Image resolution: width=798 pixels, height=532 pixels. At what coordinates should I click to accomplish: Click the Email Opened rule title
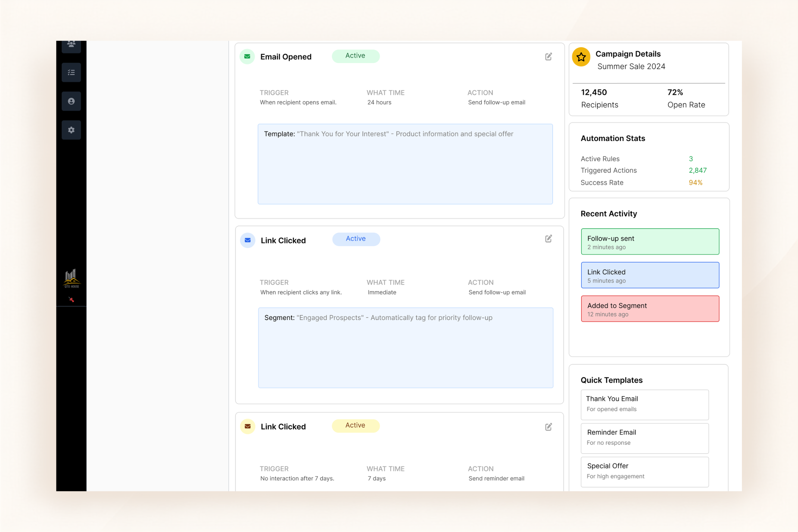pos(286,57)
